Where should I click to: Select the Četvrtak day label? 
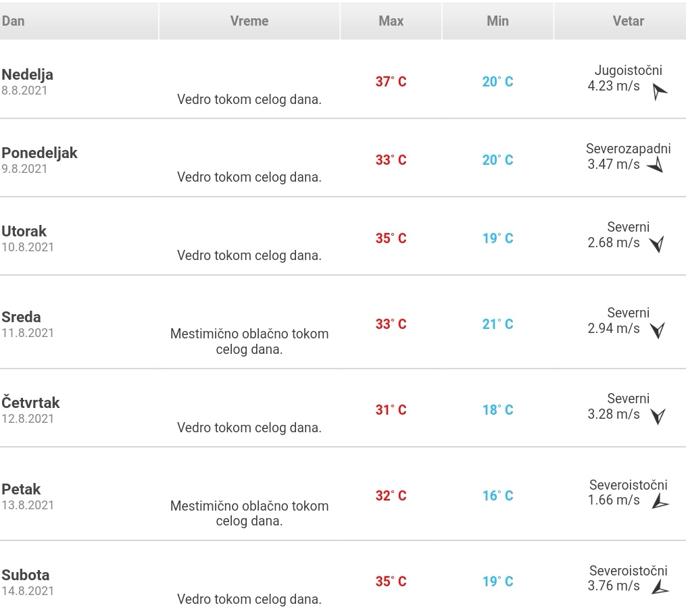[x=30, y=403]
